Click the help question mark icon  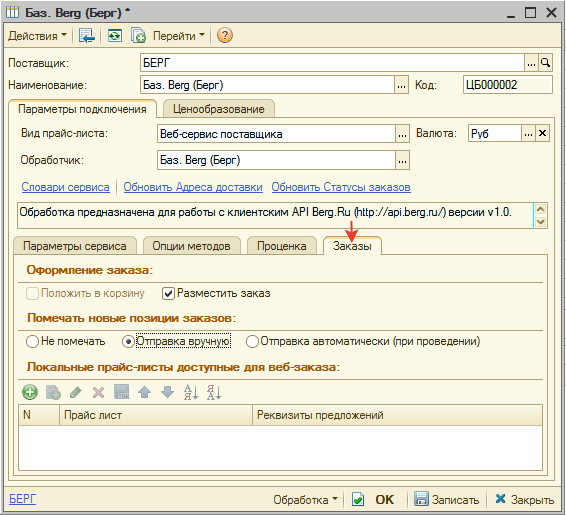(x=225, y=36)
